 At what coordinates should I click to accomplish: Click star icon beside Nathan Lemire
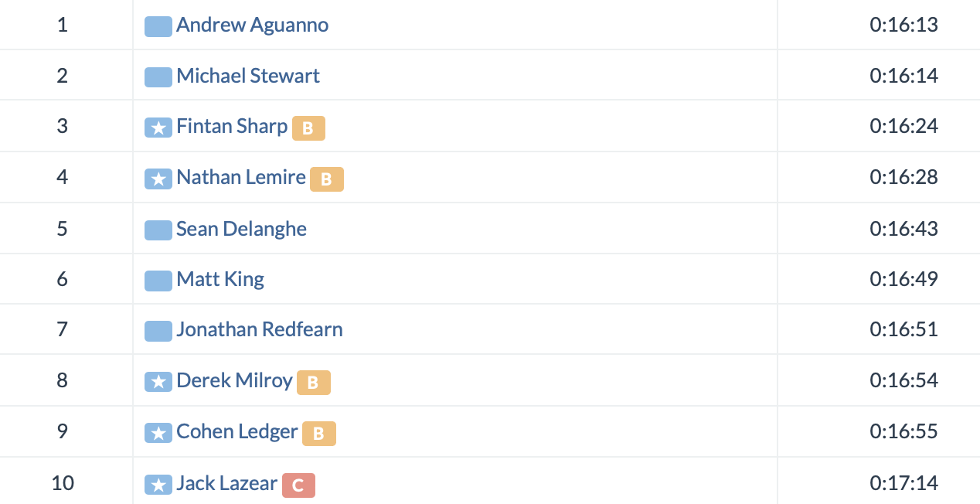click(x=158, y=178)
